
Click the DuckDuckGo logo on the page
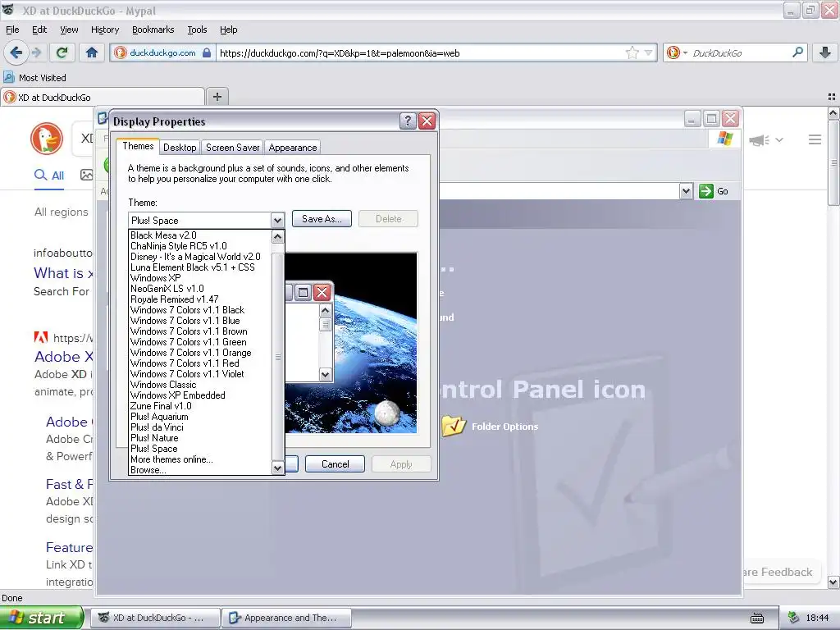47,138
